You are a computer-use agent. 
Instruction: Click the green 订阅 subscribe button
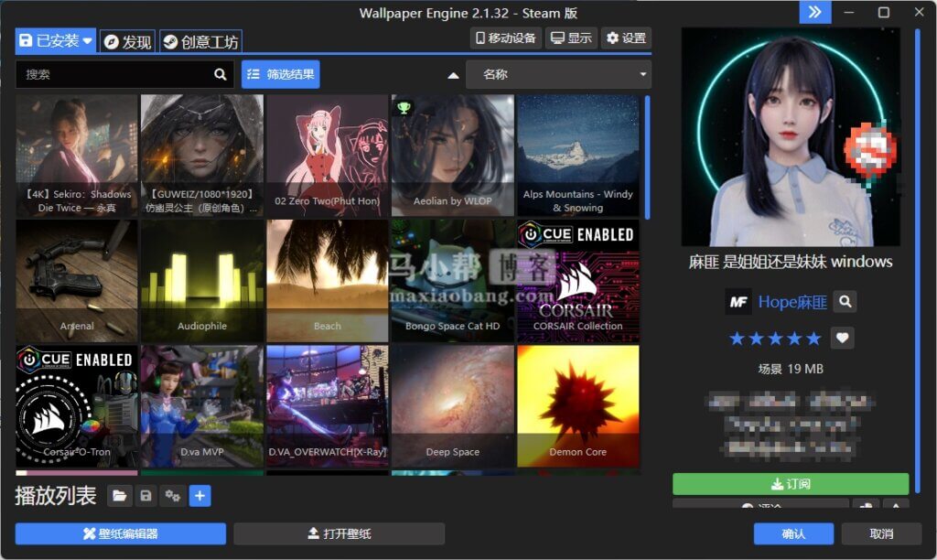point(791,483)
